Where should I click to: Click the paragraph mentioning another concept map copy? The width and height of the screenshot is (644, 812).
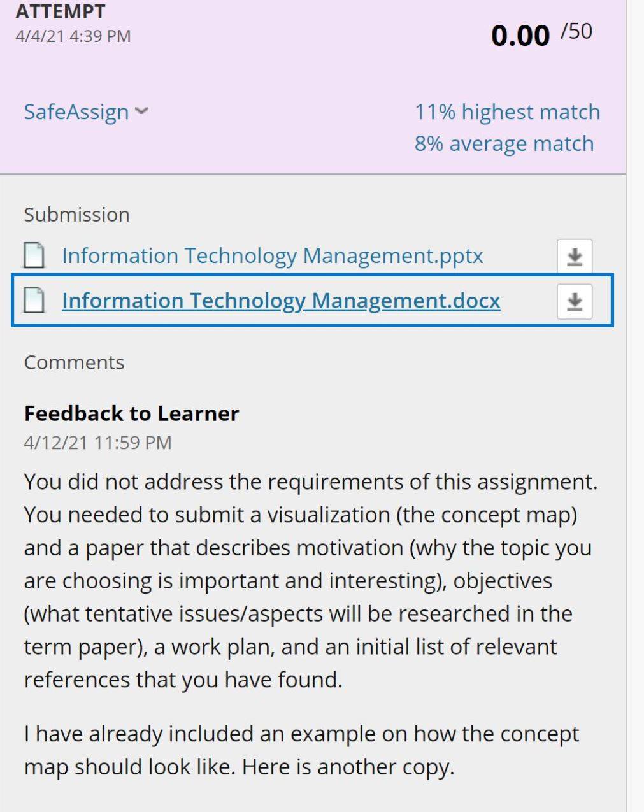(x=301, y=750)
